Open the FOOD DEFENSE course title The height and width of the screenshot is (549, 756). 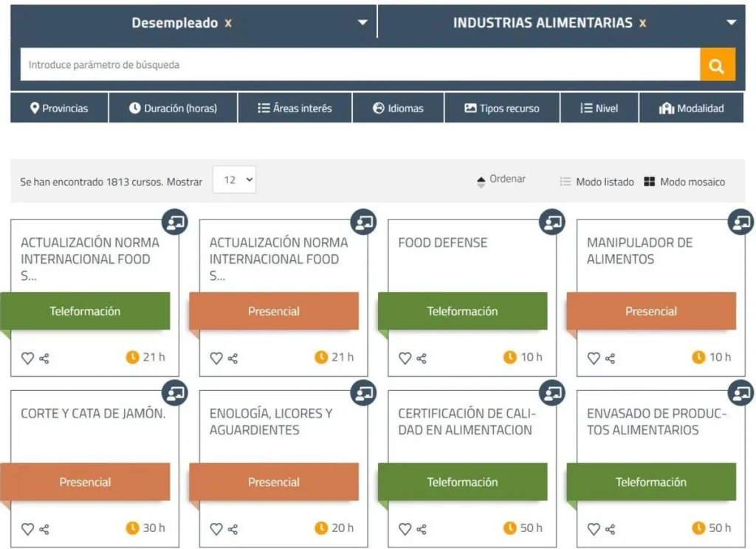pyautogui.click(x=443, y=242)
